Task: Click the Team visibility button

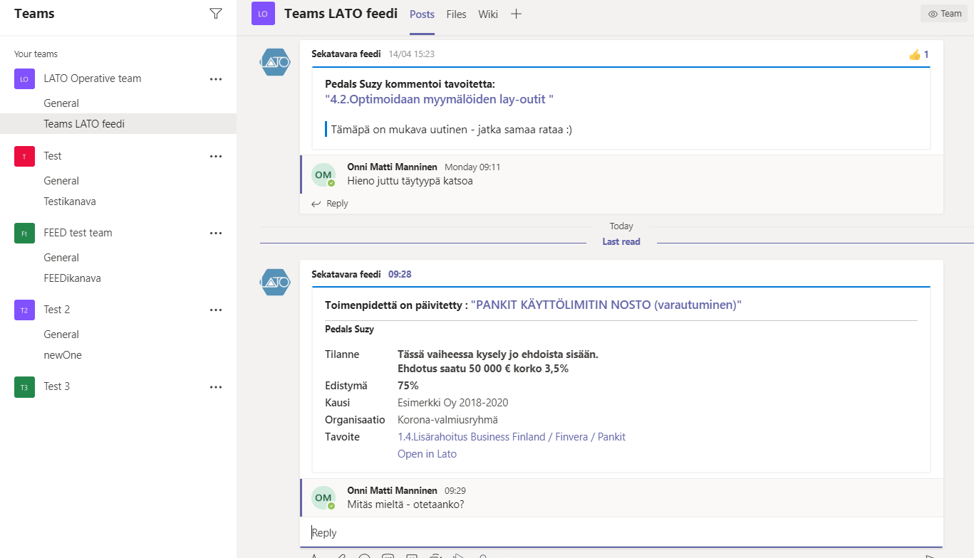Action: [944, 14]
